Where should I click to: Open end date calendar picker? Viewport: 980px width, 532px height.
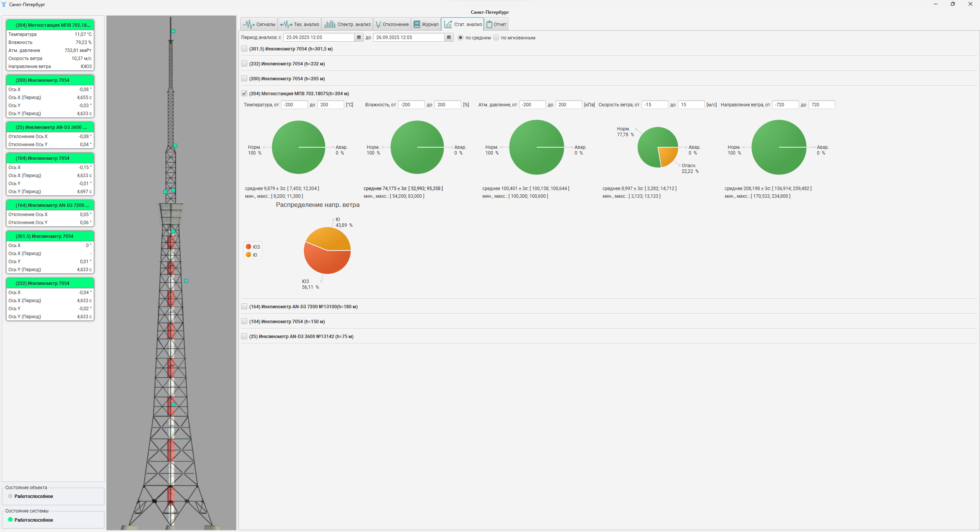pyautogui.click(x=449, y=37)
